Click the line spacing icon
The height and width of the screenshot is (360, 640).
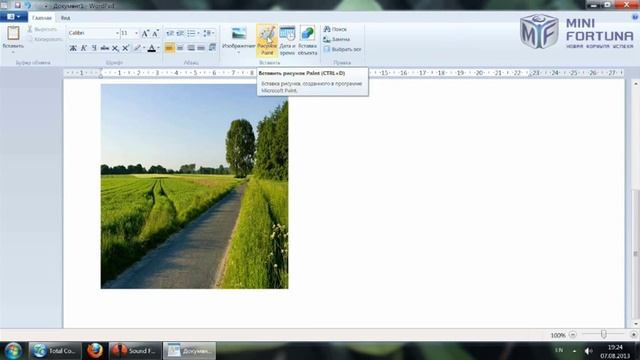point(207,33)
